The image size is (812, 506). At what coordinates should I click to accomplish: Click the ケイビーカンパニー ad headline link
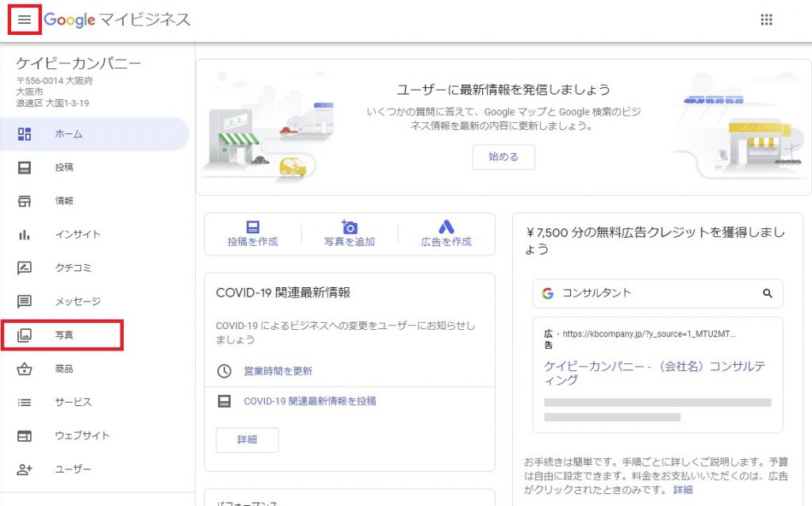(x=654, y=373)
